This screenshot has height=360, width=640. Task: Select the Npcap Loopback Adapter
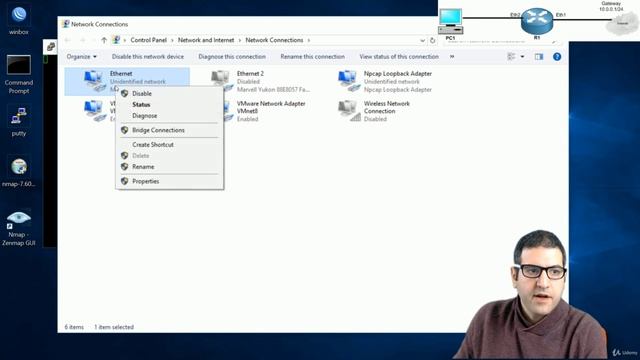point(386,81)
